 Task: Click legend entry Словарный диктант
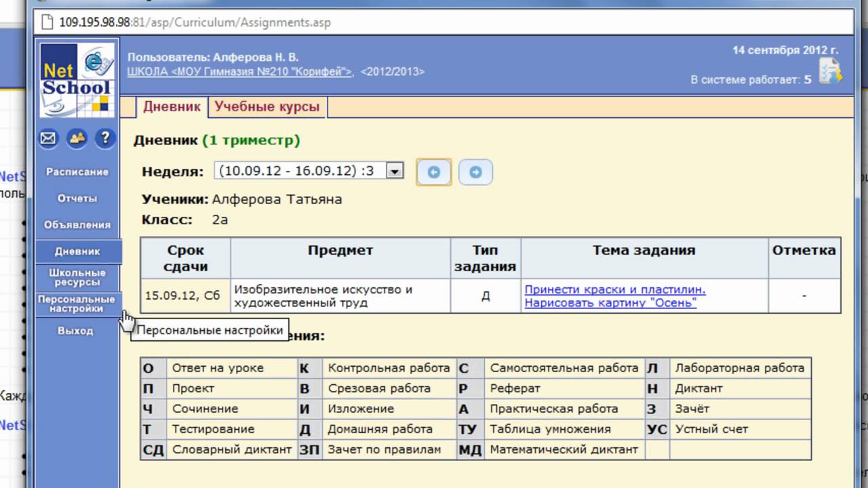pyautogui.click(x=232, y=449)
